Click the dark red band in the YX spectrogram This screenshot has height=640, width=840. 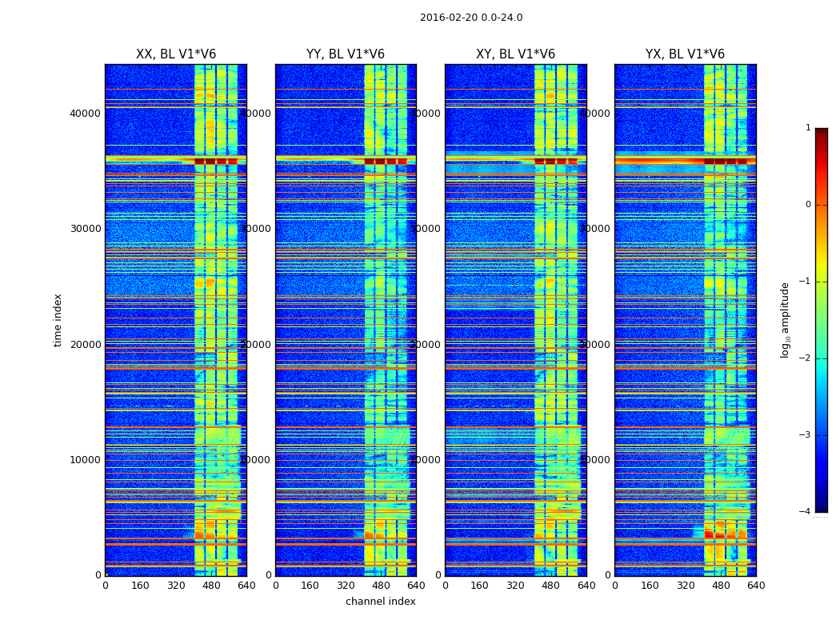point(726,162)
